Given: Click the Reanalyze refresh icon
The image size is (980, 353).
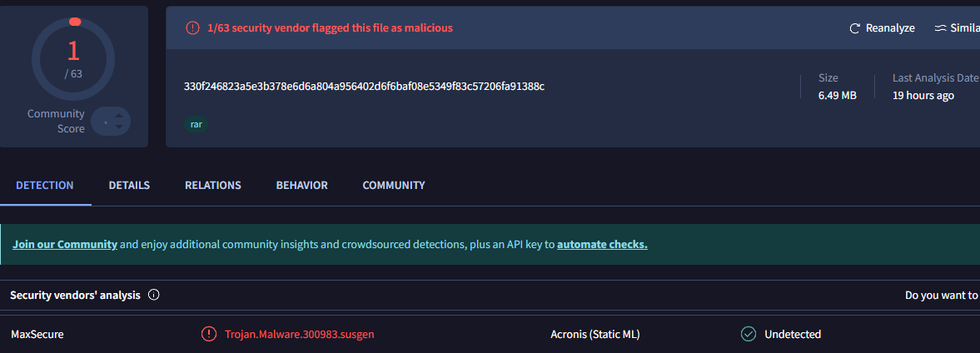Looking at the screenshot, I should tap(854, 28).
